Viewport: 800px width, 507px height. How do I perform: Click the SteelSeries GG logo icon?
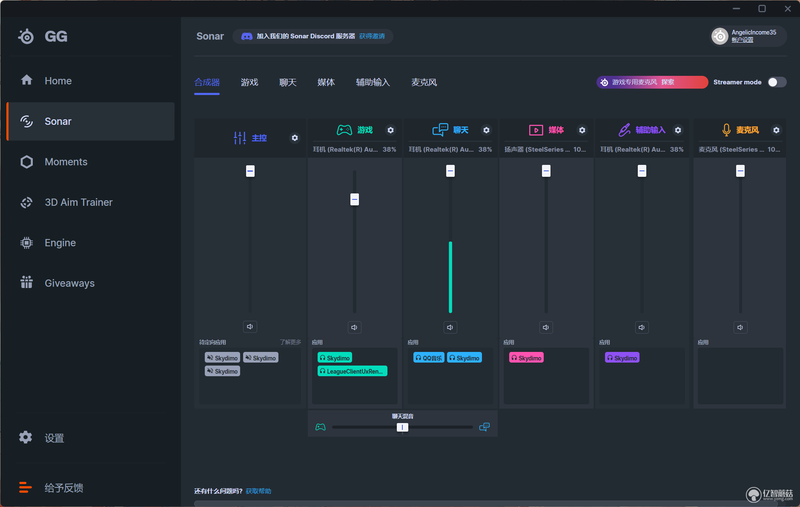tap(26, 36)
